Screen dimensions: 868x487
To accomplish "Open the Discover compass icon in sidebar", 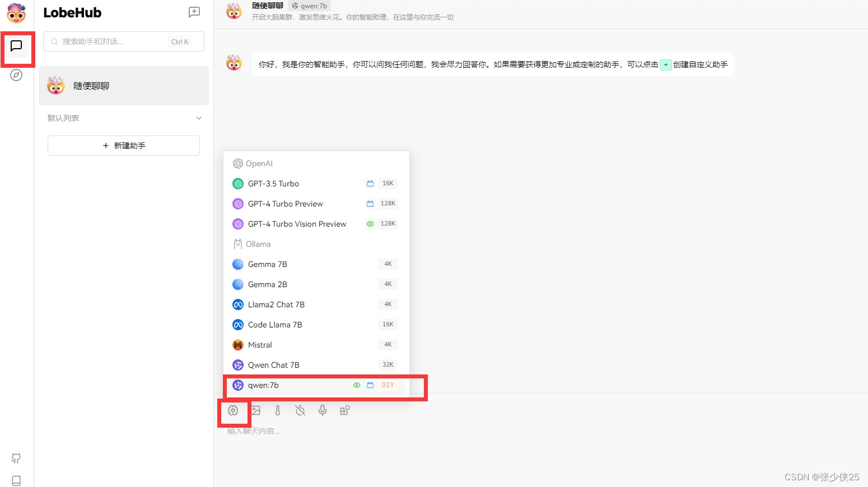I will click(x=17, y=75).
